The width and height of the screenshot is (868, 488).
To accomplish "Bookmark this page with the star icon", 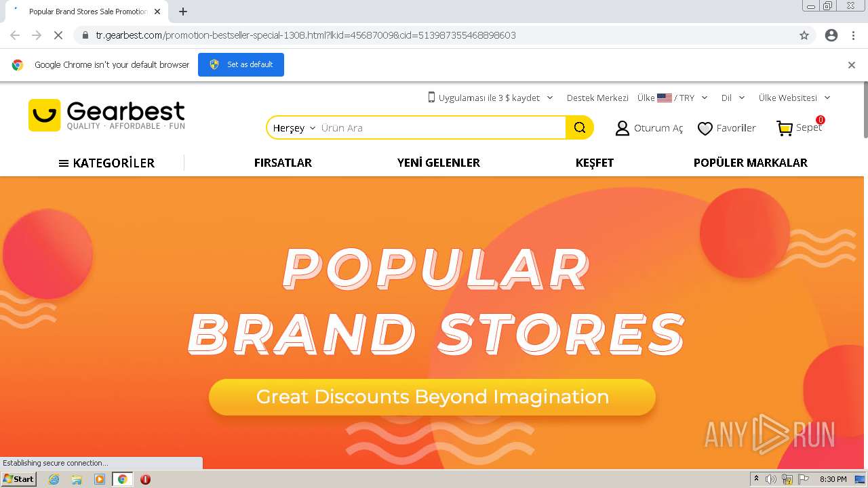I will pos(804,35).
